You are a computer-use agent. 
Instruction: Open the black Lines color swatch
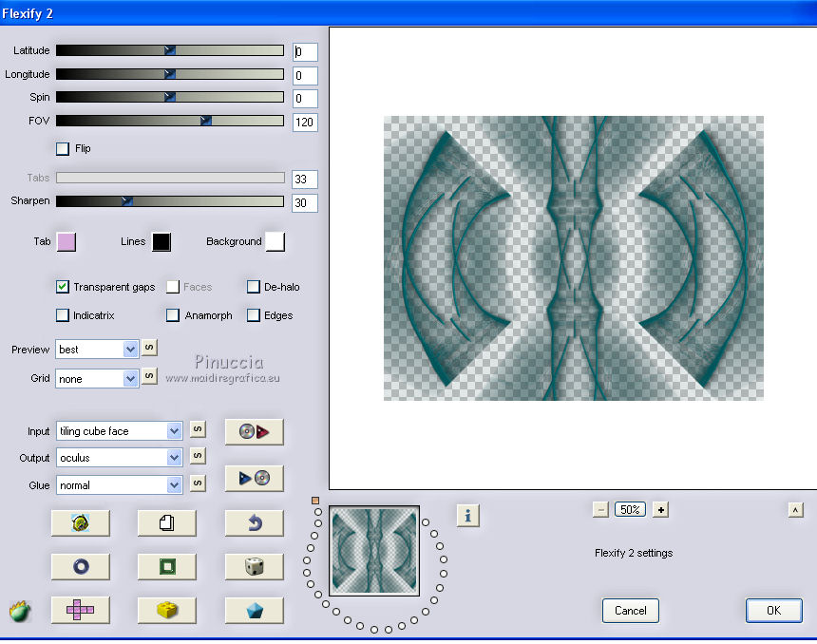coord(161,242)
